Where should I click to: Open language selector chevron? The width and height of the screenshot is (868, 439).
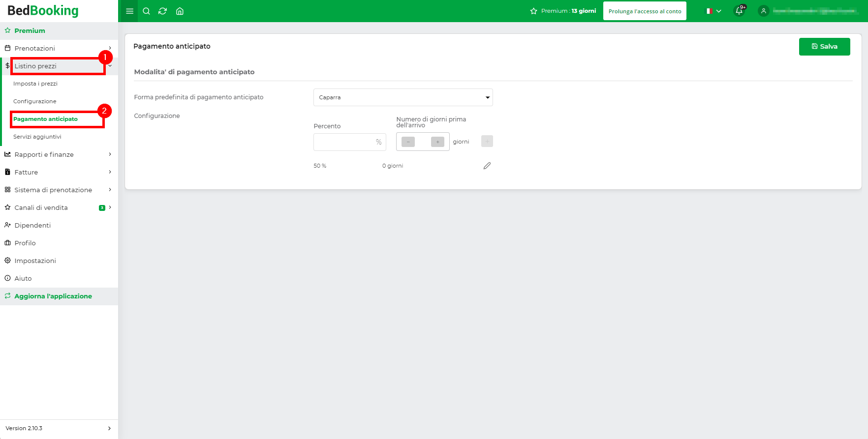click(x=719, y=11)
